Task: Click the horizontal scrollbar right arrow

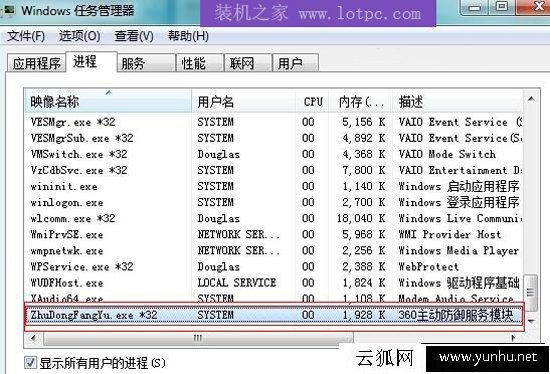Action: (513, 338)
